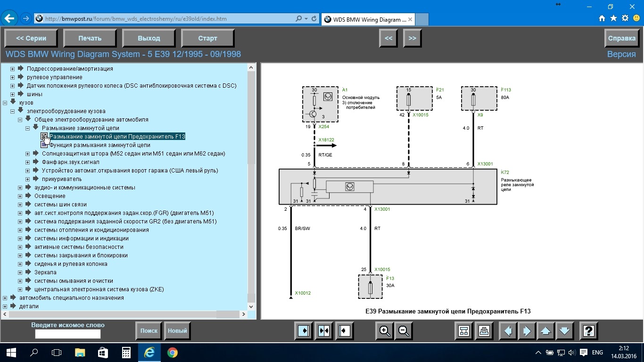This screenshot has height=362, width=644.
Task: Open the diagram hierarchy structure icon
Action: (x=464, y=331)
